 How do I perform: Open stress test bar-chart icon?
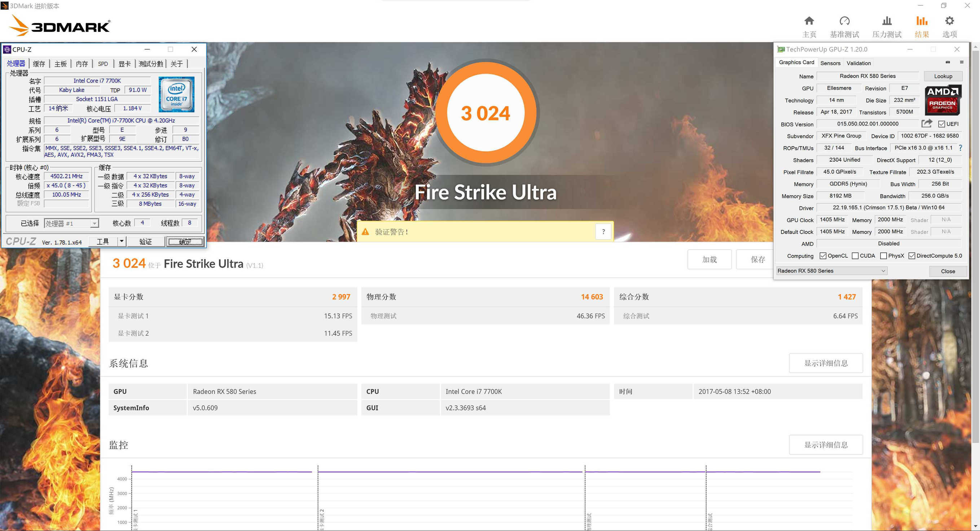(x=887, y=21)
